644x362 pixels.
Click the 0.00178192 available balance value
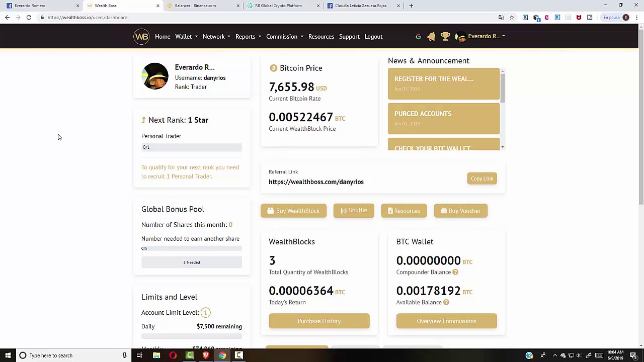428,291
